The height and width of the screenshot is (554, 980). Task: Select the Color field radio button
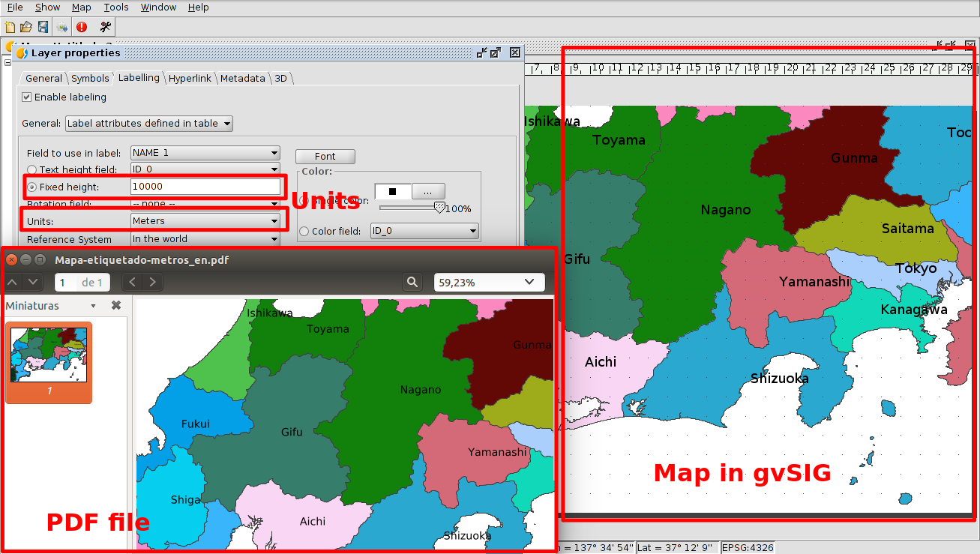(304, 232)
